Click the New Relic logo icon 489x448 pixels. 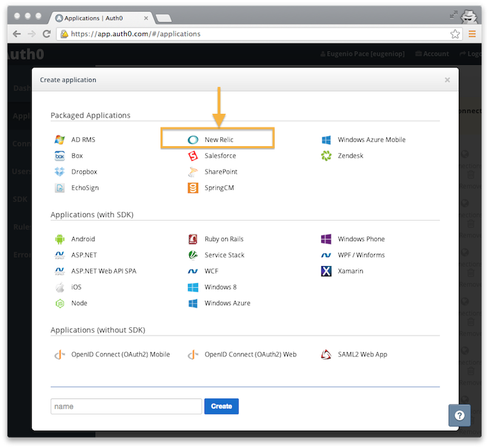[193, 139]
